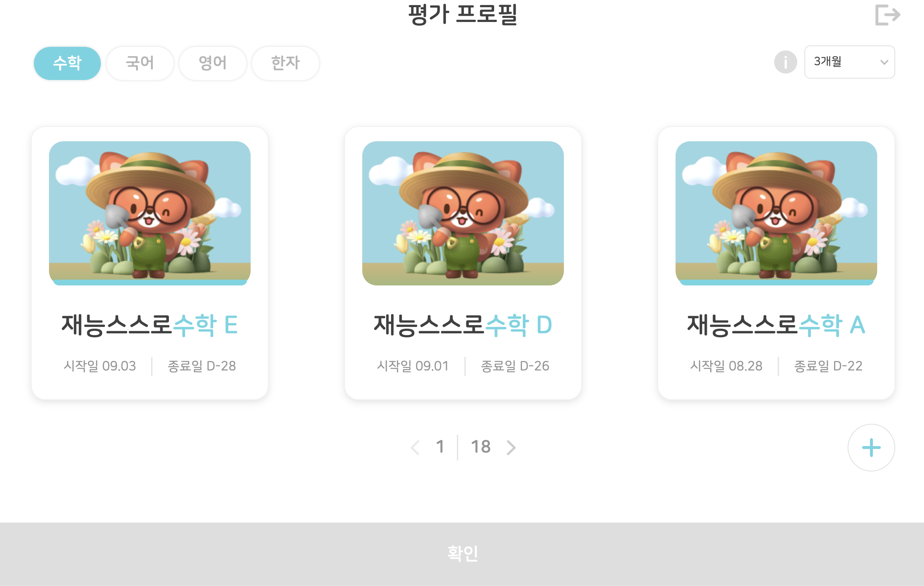This screenshot has width=924, height=586.
Task: Click the plus add button
Action: [871, 447]
